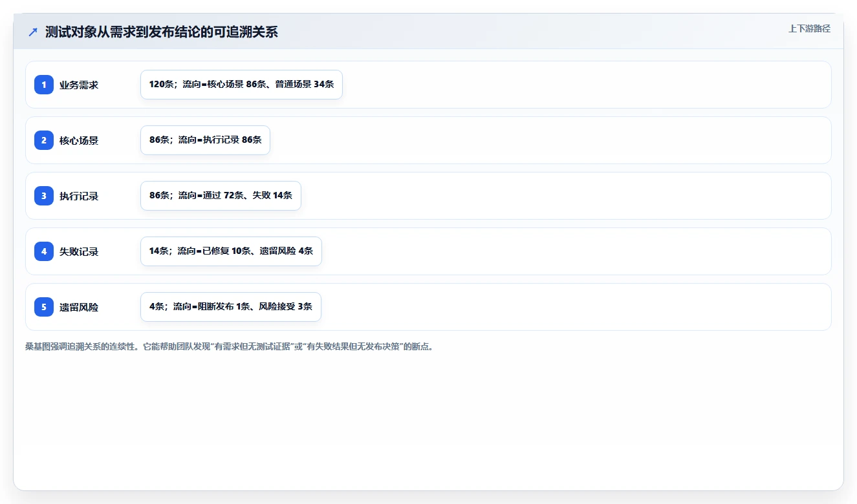Click step number badge 5
The height and width of the screenshot is (504, 857).
click(x=44, y=307)
